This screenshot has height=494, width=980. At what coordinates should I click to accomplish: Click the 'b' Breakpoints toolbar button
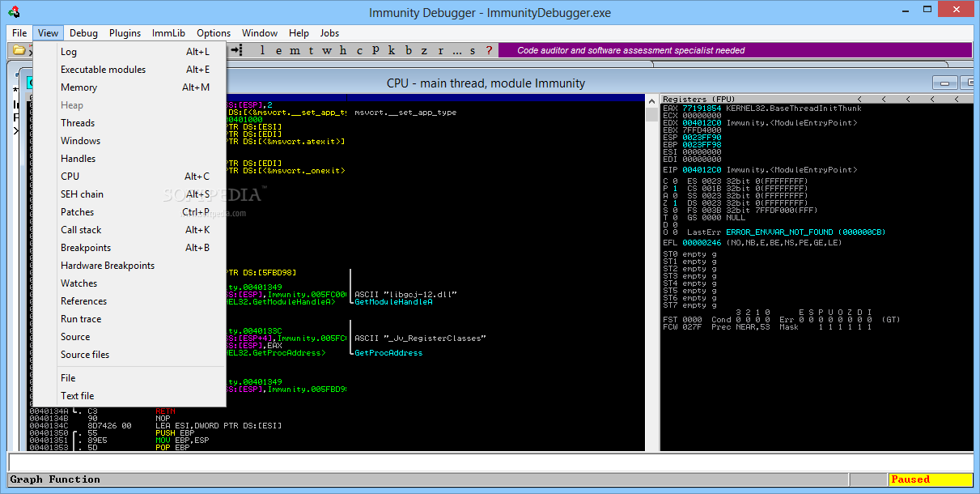tap(408, 50)
